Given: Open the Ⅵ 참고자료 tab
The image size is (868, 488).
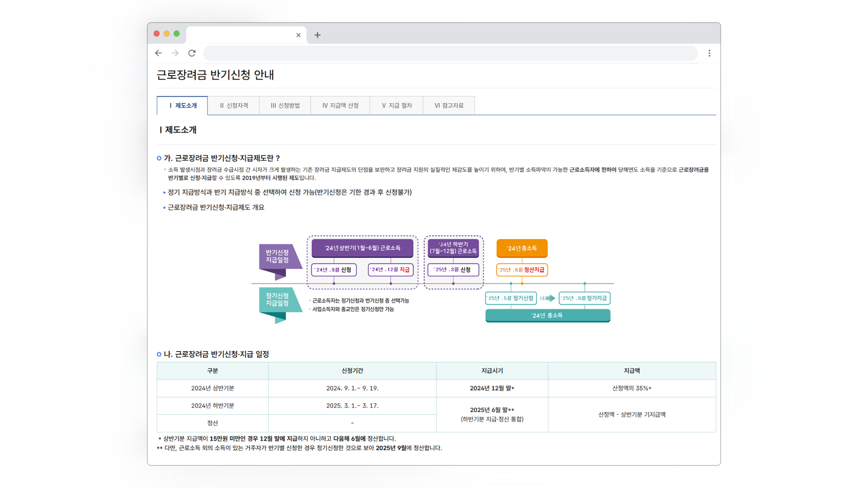Looking at the screenshot, I should coord(449,106).
